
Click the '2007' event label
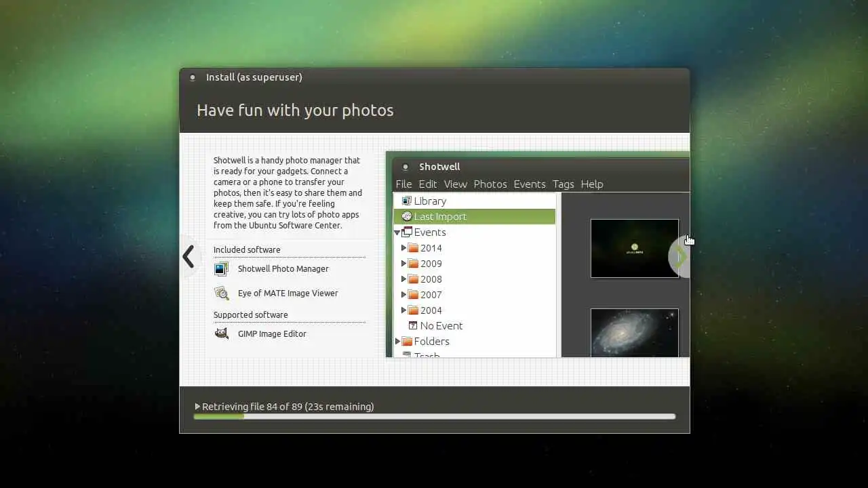[x=431, y=295]
